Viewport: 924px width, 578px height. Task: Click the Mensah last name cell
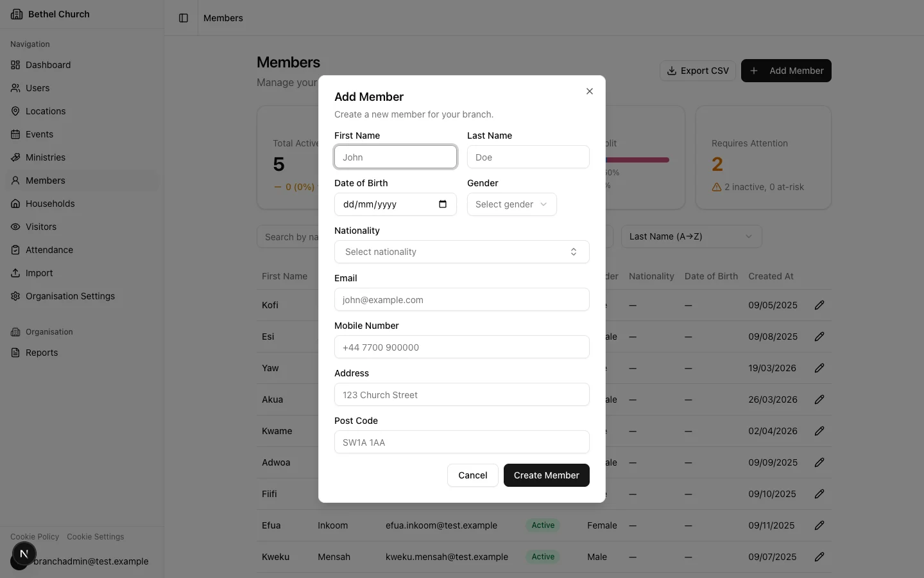334,557
